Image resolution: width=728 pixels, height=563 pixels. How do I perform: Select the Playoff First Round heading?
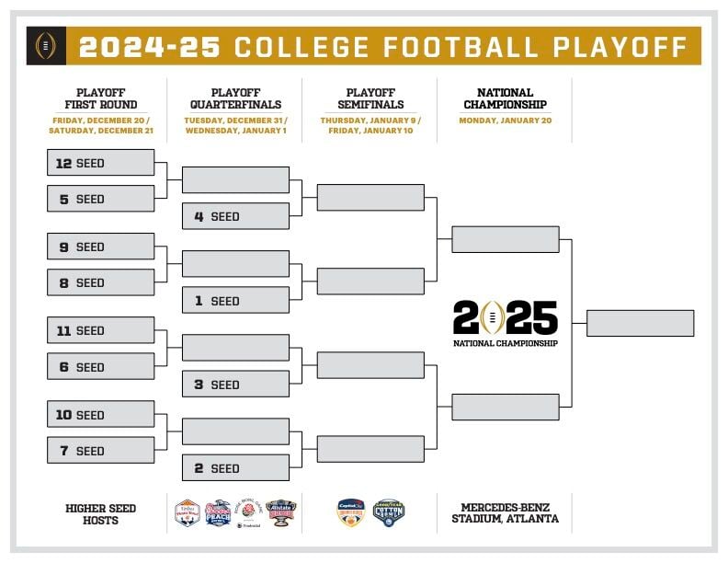pos(101,98)
